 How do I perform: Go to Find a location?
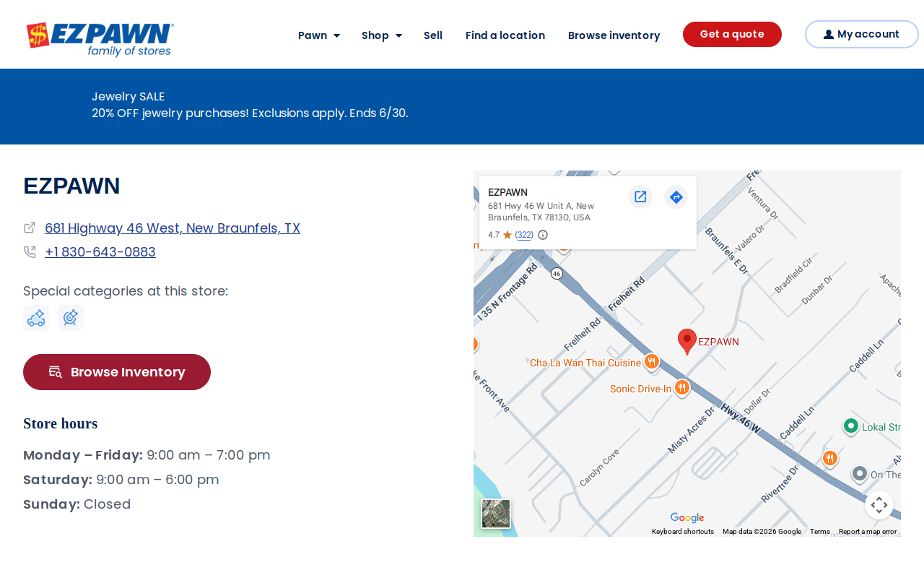(x=505, y=35)
